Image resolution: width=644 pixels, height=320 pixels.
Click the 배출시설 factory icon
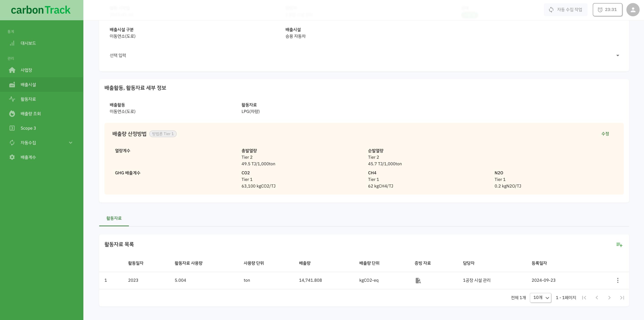pos(12,85)
